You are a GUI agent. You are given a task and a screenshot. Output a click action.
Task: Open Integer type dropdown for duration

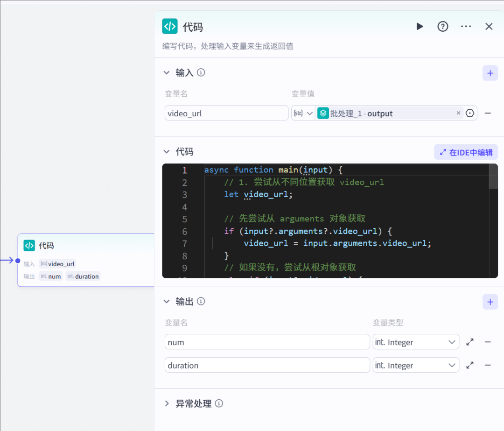click(416, 365)
